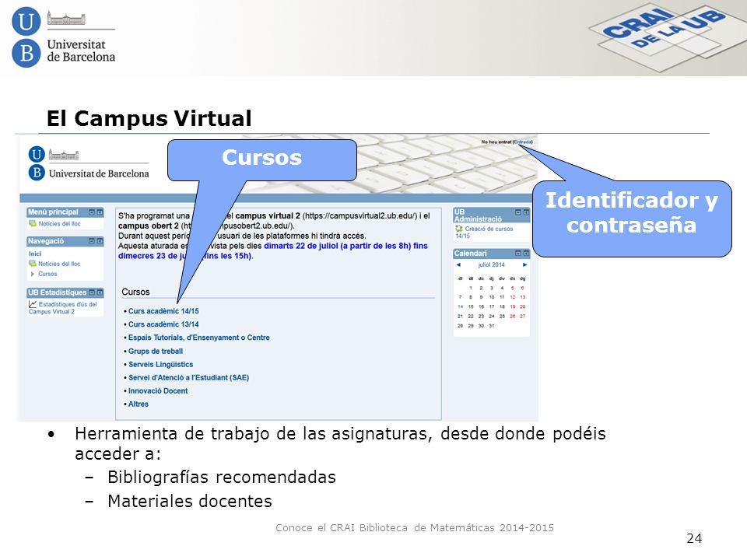Open Cursos in the Navegació tree
The width and height of the screenshot is (747, 560).
[47, 274]
